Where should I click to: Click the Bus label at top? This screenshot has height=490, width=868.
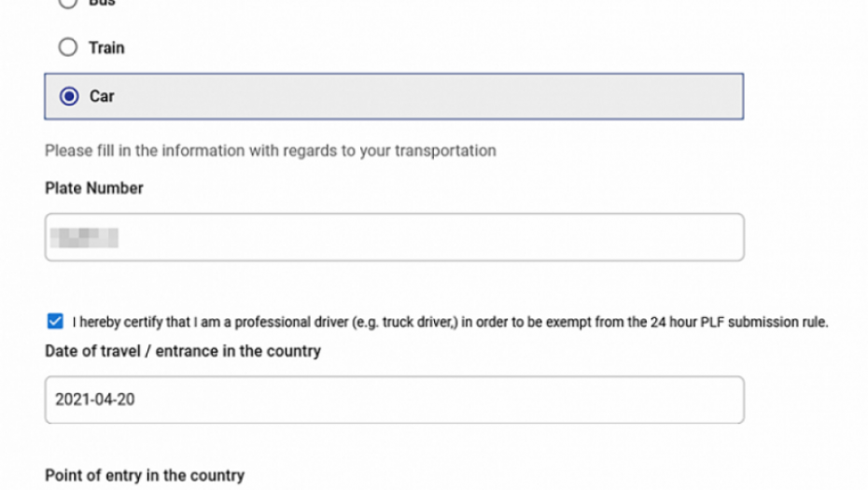(x=102, y=3)
